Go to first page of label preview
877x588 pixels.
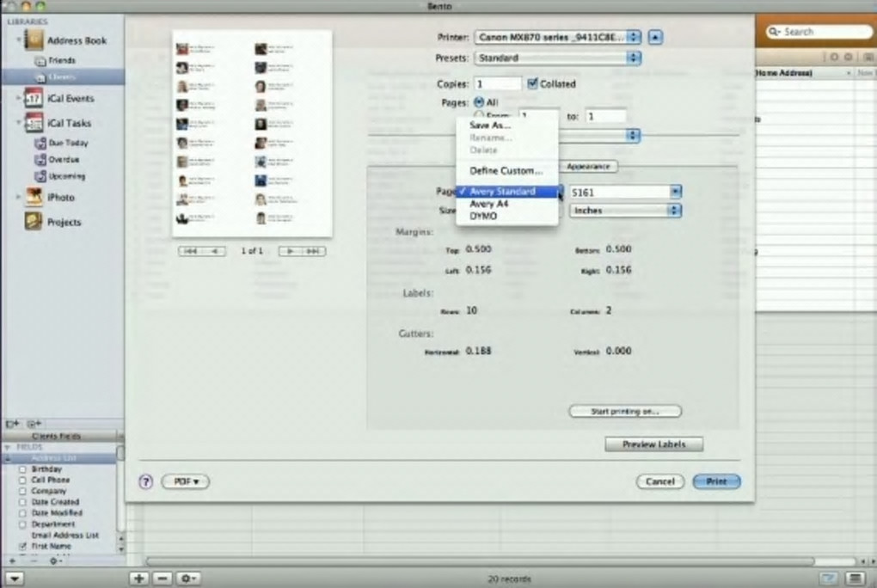190,251
